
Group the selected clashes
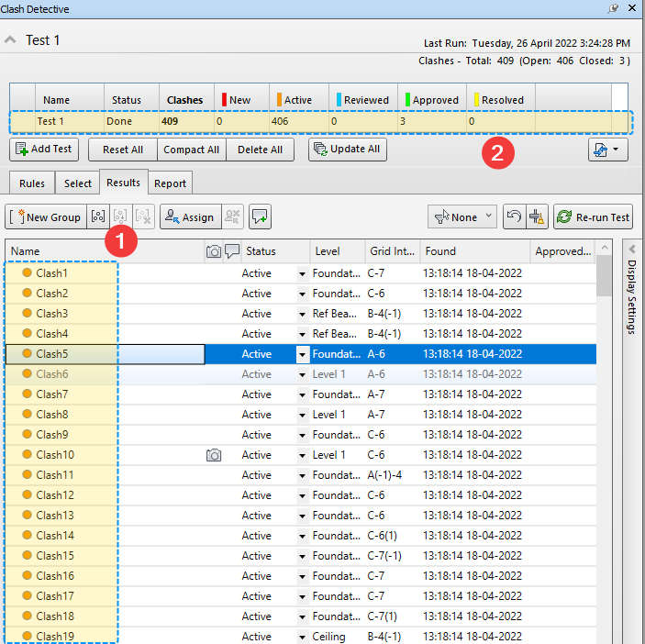[97, 217]
